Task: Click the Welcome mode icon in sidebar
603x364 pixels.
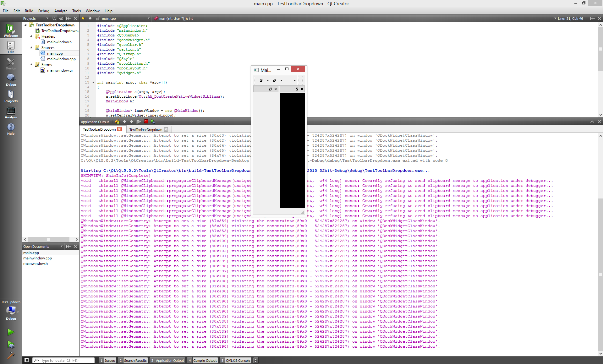Action: point(11,30)
